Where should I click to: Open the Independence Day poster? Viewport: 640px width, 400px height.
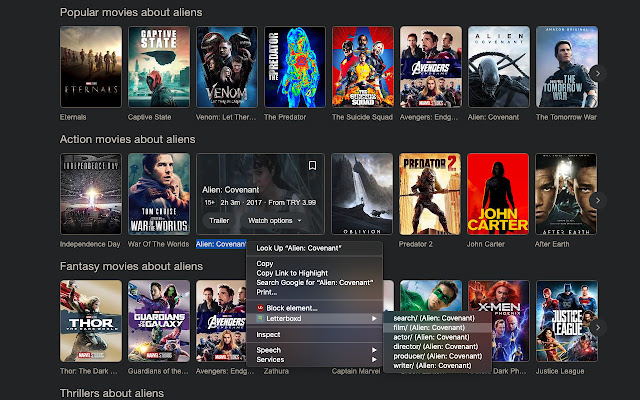point(91,194)
